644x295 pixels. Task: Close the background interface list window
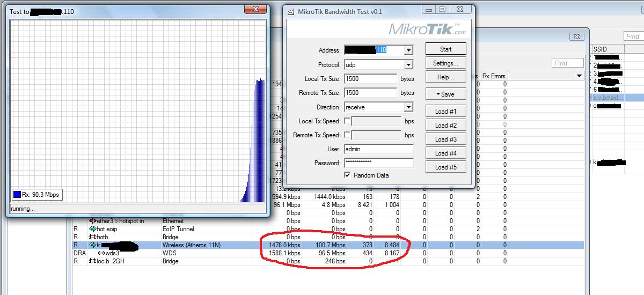577,36
